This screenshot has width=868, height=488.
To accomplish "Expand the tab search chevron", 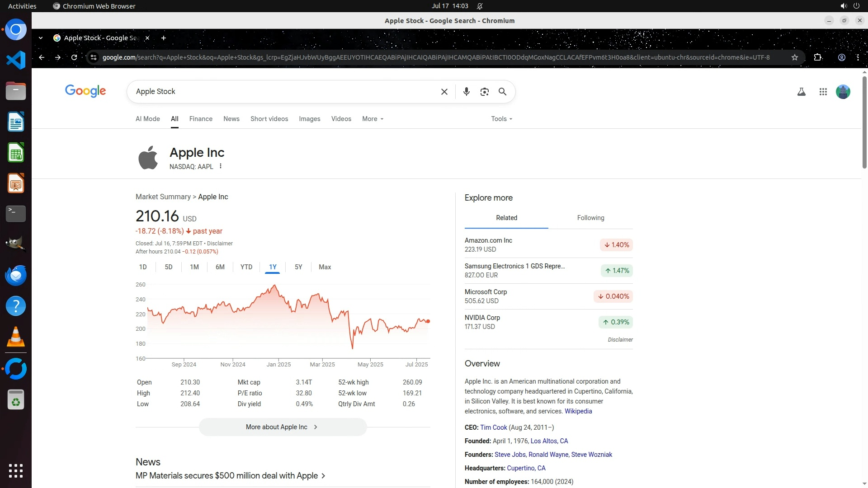I will click(x=41, y=38).
